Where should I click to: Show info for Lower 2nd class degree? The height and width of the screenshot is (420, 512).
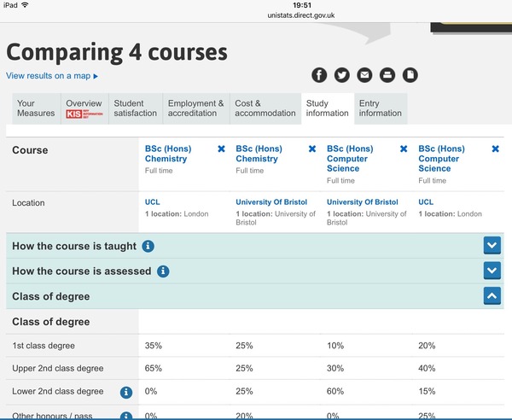click(x=126, y=392)
